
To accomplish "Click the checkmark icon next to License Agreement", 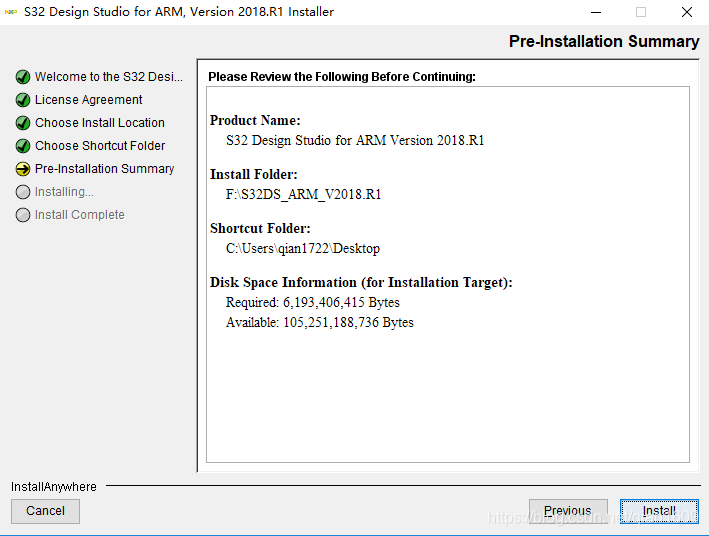I will [23, 100].
